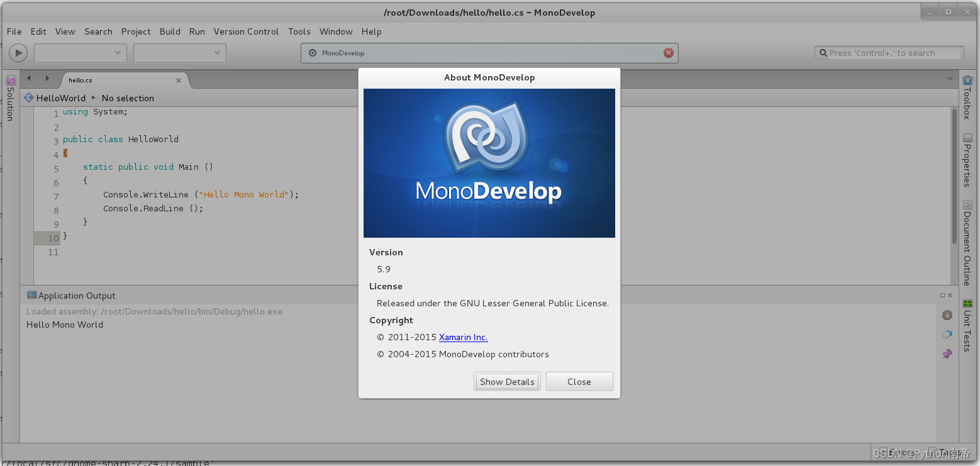Click the 'using System;' code line
Screen dimensions: 980x466
[x=95, y=111]
